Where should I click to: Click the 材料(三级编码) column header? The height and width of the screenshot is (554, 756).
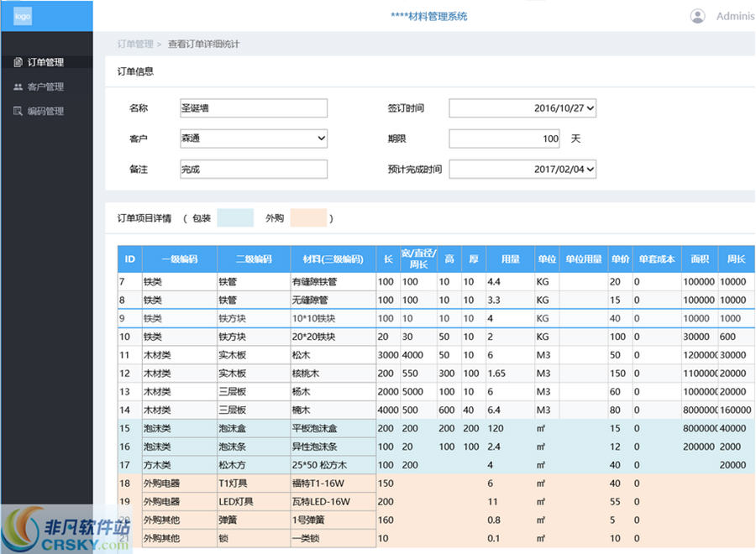(333, 259)
